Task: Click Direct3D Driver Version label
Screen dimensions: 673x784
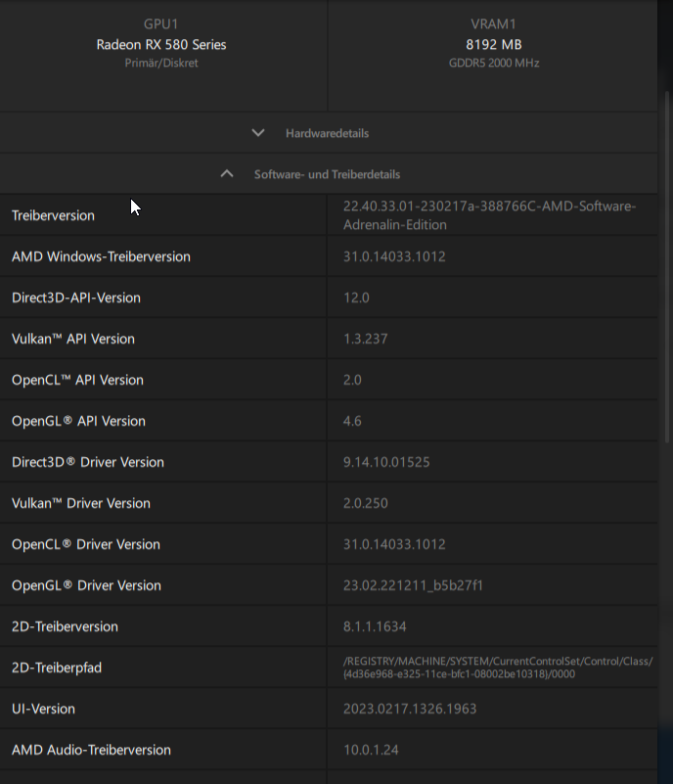Action: (x=88, y=462)
